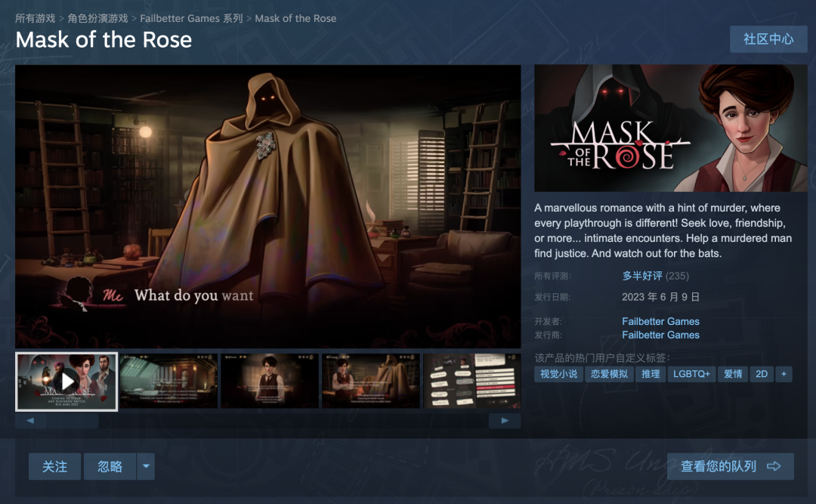The width and height of the screenshot is (816, 504).
Task: Click the right arrow of thumbnail strip
Action: pos(505,421)
